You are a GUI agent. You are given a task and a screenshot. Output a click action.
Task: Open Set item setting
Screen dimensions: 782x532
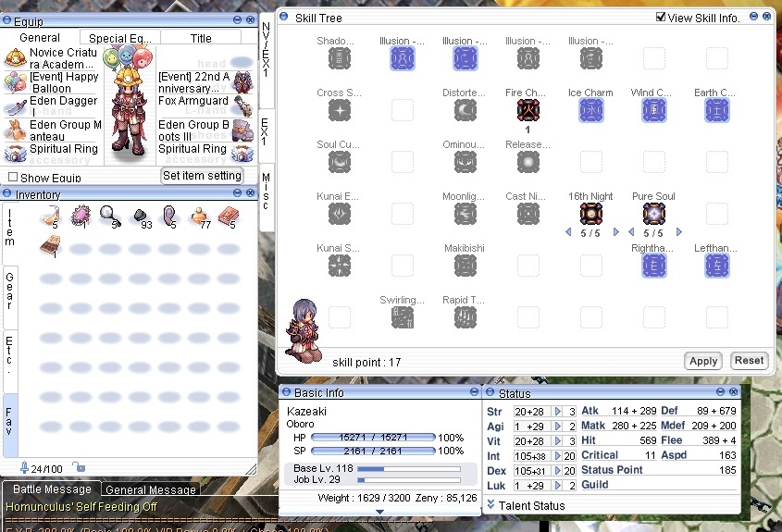pyautogui.click(x=202, y=176)
